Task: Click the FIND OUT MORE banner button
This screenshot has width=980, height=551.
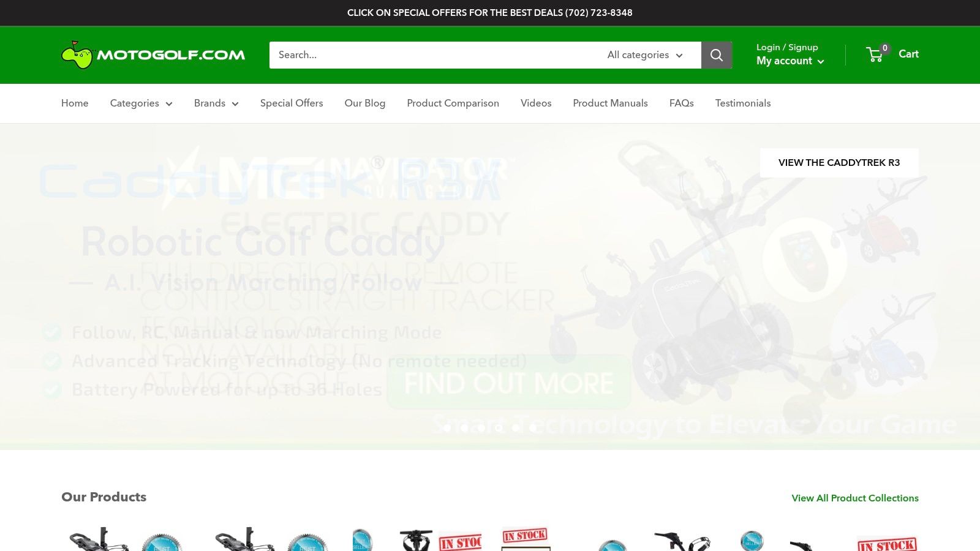Action: click(x=508, y=383)
